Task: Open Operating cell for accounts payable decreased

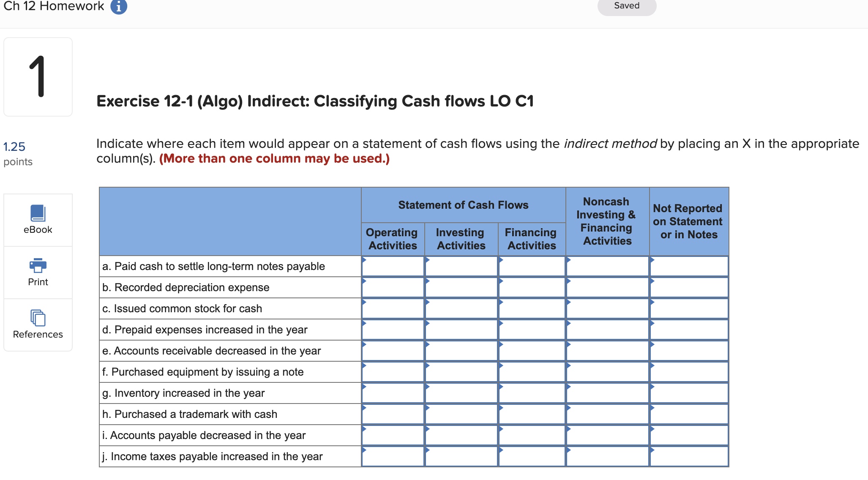Action: point(393,436)
